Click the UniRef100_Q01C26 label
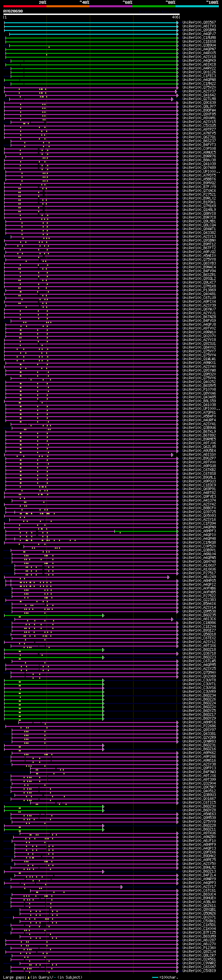Screen dimensions: 222x980 pos(199,72)
